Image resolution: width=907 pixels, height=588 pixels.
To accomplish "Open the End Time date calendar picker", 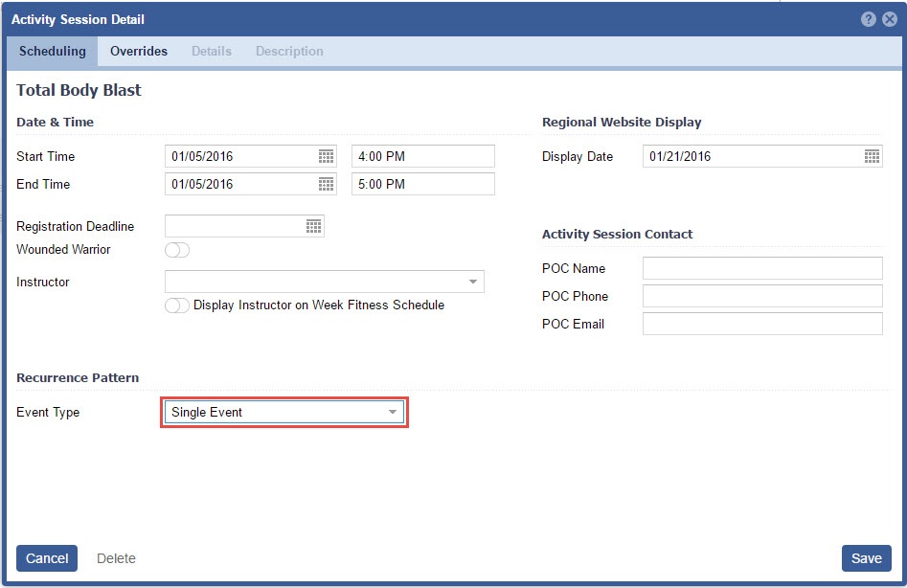I will point(326,184).
